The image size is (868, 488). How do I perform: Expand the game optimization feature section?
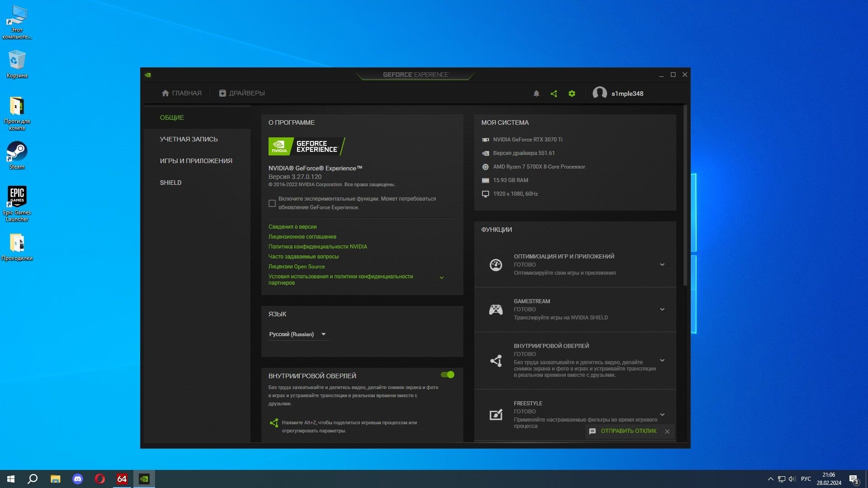pyautogui.click(x=662, y=265)
